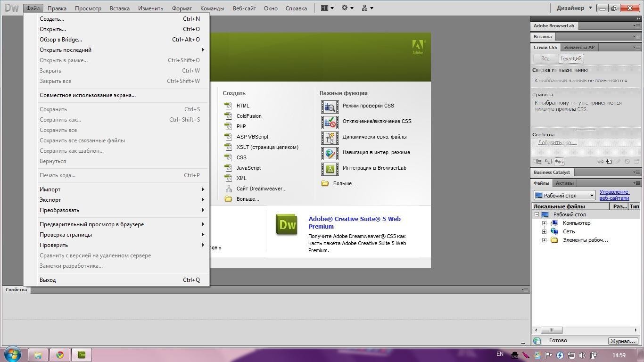This screenshot has height=362, width=644.
Task: Click the PHP file icon
Action: tap(229, 126)
